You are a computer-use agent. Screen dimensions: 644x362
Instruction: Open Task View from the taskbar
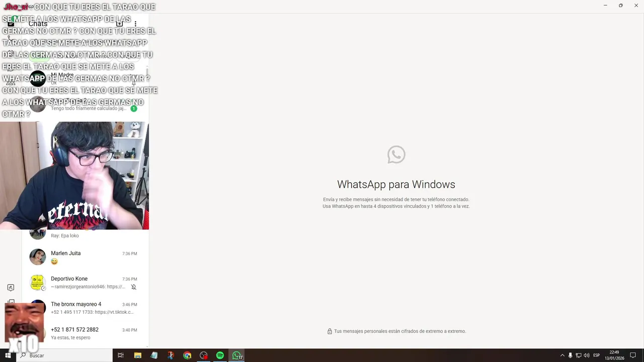121,355
